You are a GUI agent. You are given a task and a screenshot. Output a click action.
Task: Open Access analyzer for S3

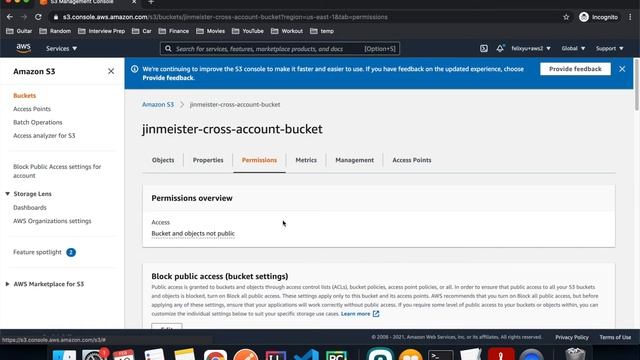(44, 136)
